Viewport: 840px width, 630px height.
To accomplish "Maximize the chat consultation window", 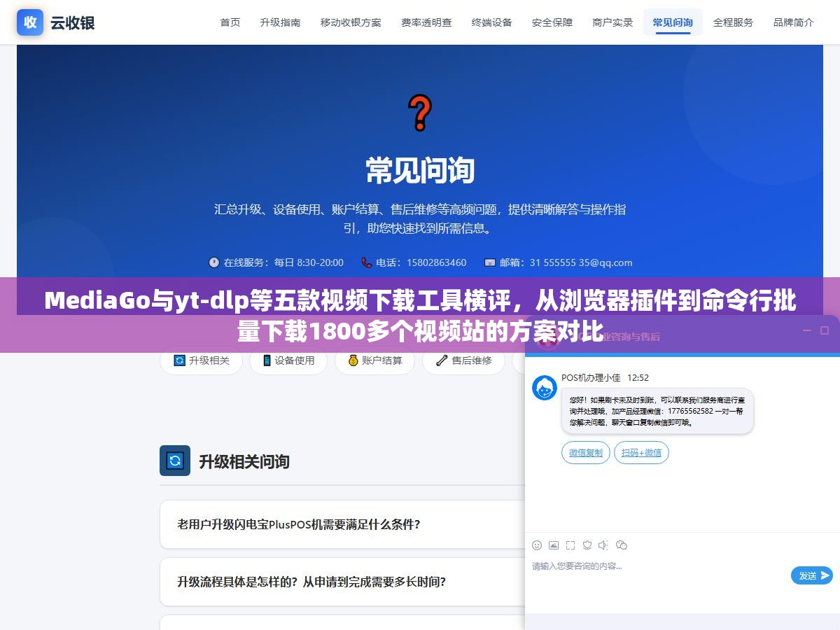I will click(825, 330).
